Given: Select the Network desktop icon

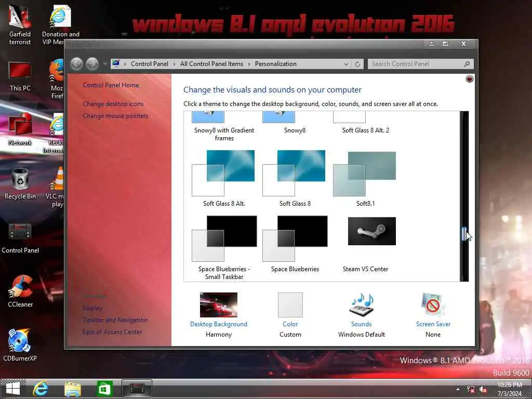Looking at the screenshot, I should click(x=20, y=129).
